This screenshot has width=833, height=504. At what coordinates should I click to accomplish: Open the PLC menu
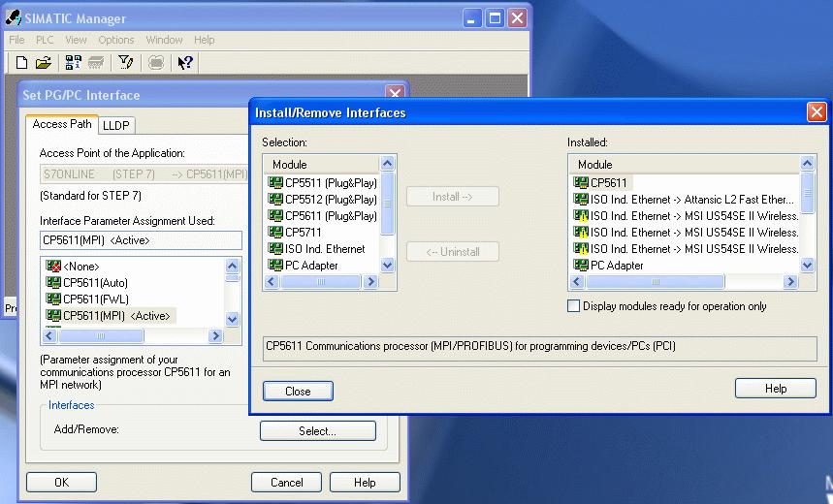45,40
